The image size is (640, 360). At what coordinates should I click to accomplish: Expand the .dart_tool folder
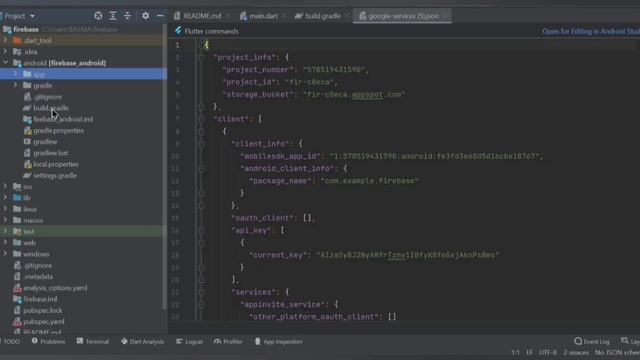pos(5,40)
